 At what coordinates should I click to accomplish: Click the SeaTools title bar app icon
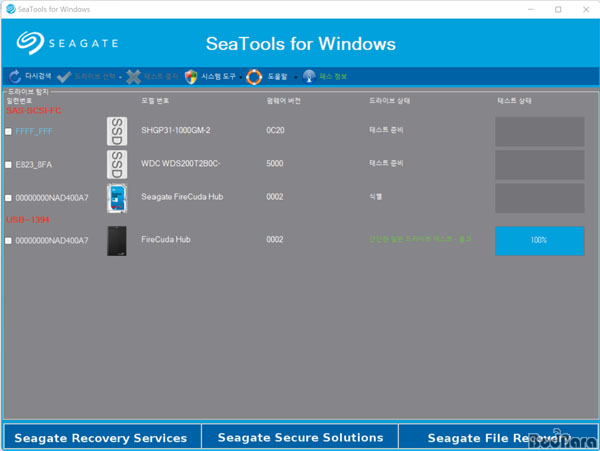pyautogui.click(x=11, y=9)
